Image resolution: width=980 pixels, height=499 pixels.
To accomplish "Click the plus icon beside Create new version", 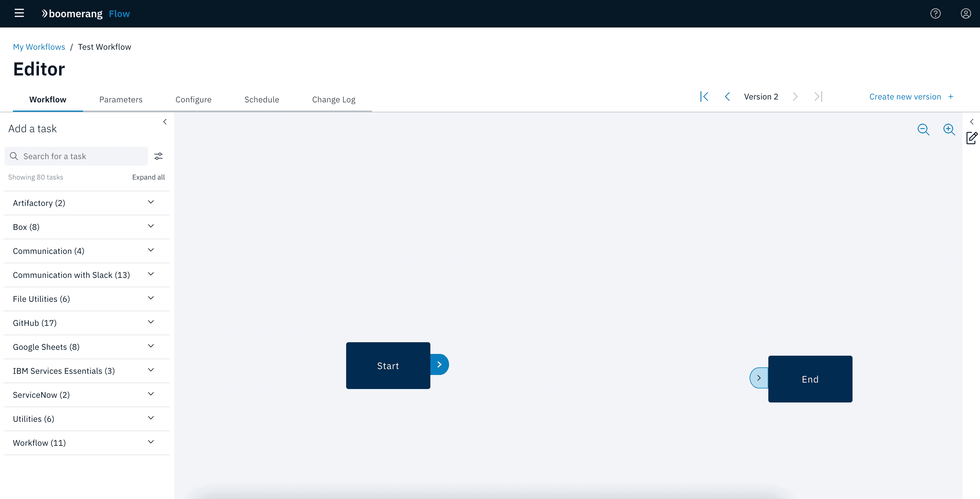I will pos(951,97).
